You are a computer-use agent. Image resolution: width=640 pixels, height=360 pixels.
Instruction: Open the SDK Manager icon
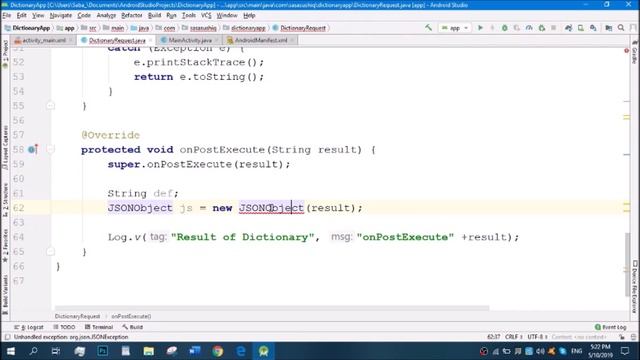coord(593,28)
